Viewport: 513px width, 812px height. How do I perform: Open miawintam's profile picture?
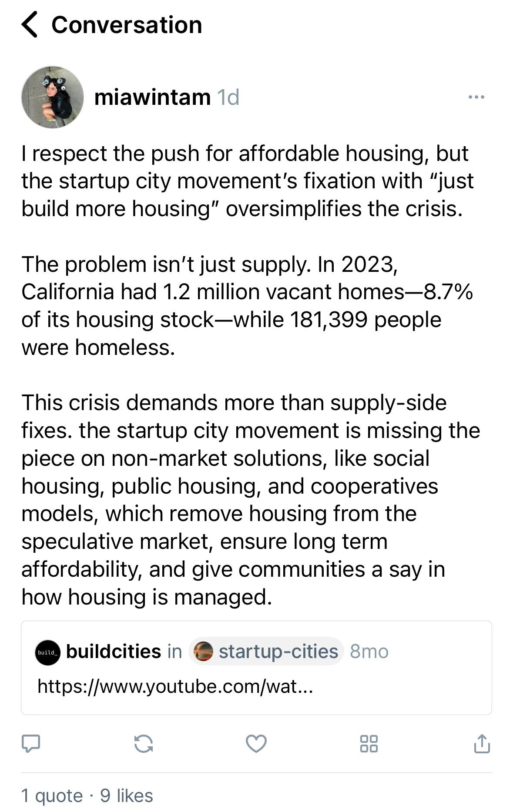click(x=52, y=97)
